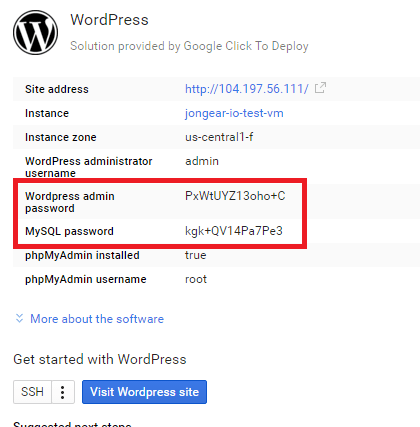
Task: Expand More about the software chevron
Action: point(19,318)
